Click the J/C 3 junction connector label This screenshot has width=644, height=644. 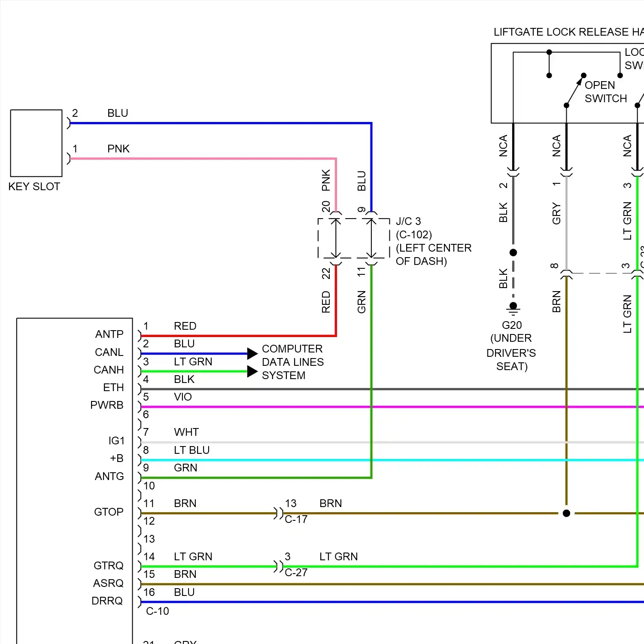coord(408,221)
